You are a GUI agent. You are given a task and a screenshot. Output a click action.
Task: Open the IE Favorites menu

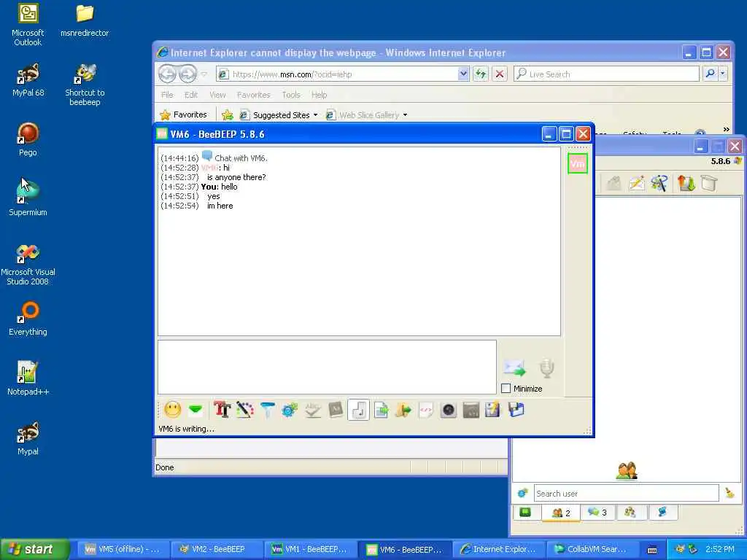click(x=253, y=95)
